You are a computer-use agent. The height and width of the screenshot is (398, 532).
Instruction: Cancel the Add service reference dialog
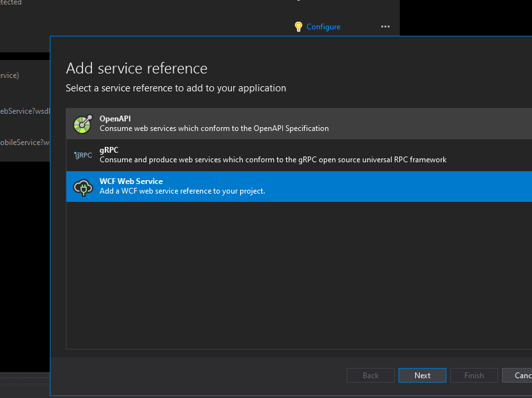[x=517, y=375]
